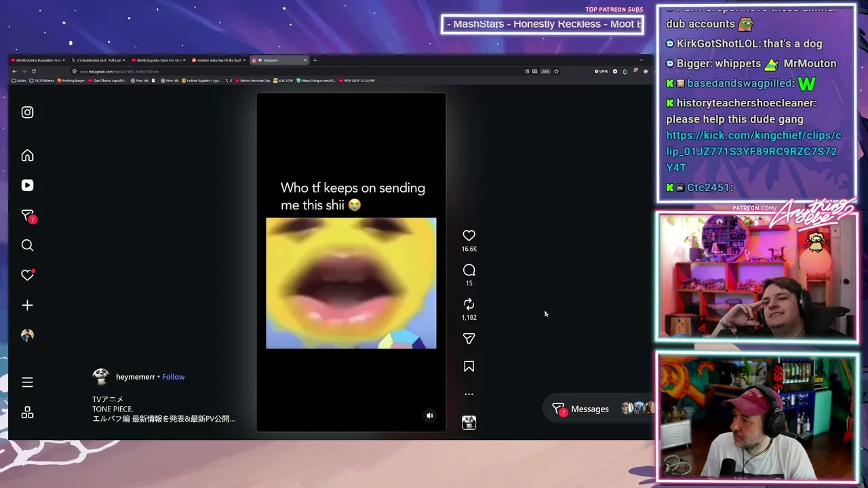Close the Instagram browser tab
Screen dimensions: 868x488
[304, 60]
